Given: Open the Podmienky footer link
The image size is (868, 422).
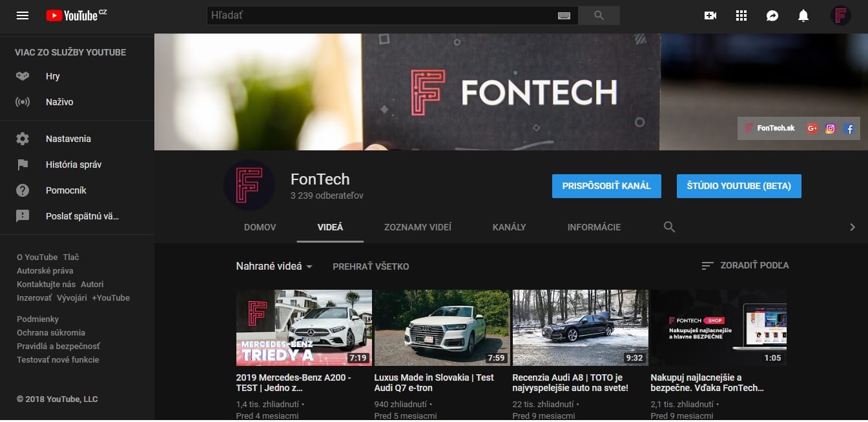Looking at the screenshot, I should tap(37, 319).
